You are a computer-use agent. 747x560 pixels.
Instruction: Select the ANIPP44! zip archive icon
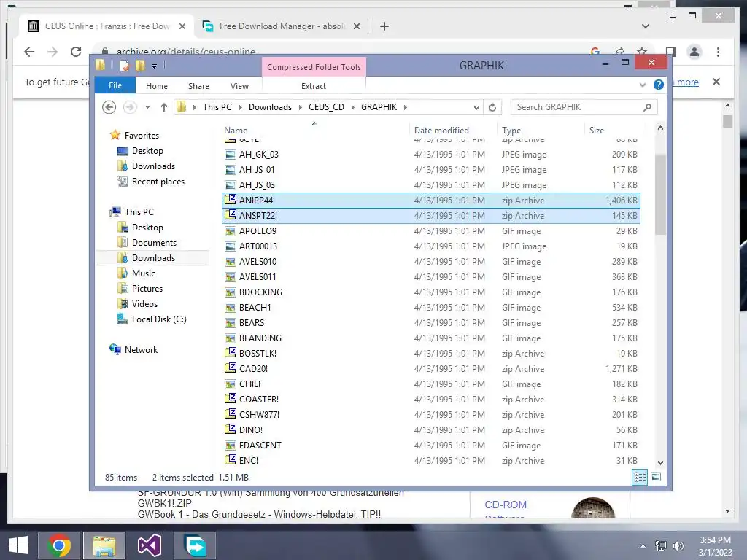tap(231, 200)
